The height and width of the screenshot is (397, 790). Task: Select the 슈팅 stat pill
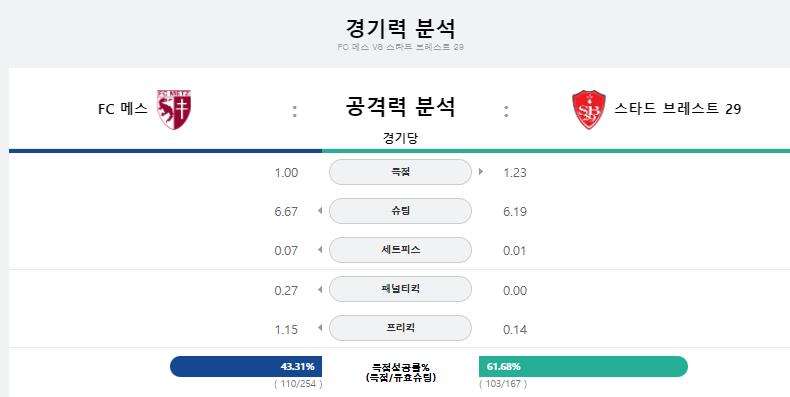tap(401, 211)
